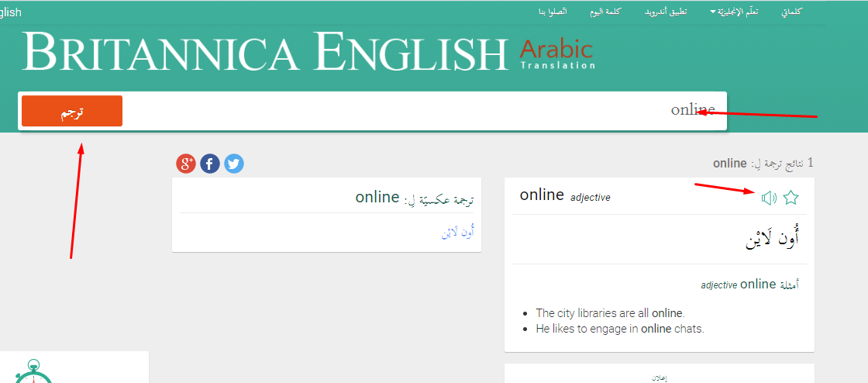Click the 'online' word in reverse translation heading
The width and height of the screenshot is (868, 383).
tap(377, 198)
